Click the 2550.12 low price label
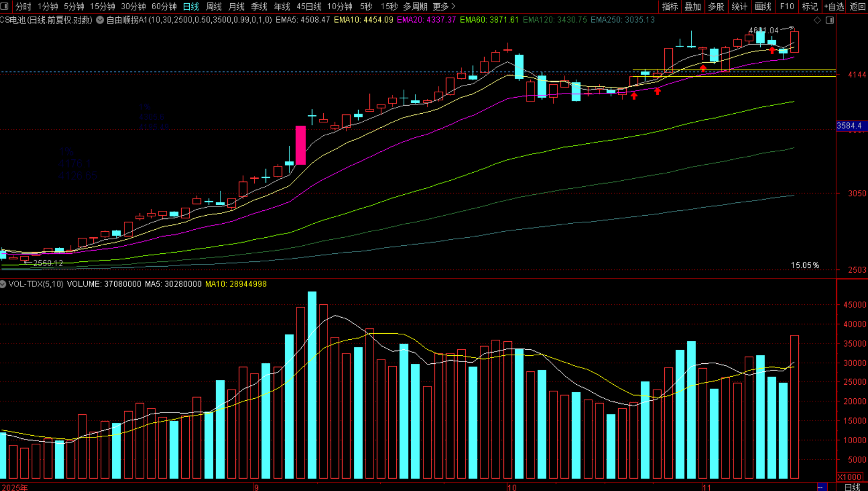This screenshot has width=868, height=491. (48, 263)
